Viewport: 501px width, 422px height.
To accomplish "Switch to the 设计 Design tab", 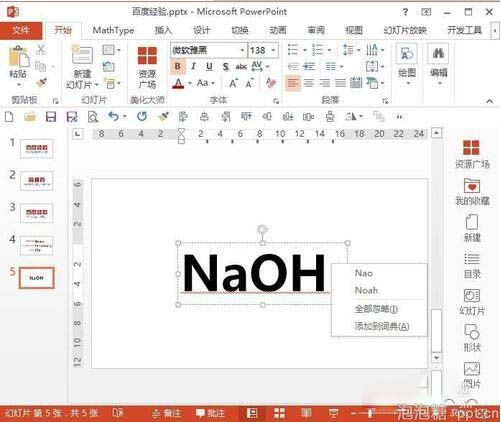I will coord(202,30).
